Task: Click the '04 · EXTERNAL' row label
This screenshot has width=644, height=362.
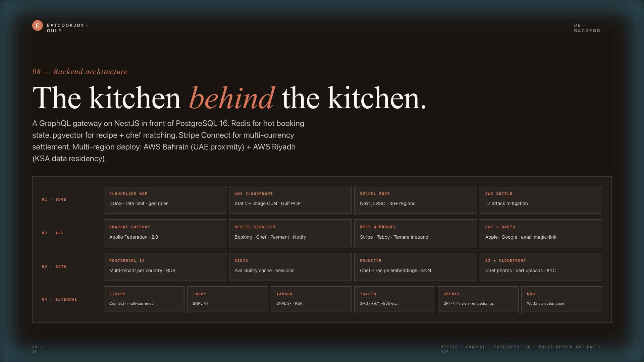Action: tap(59, 300)
